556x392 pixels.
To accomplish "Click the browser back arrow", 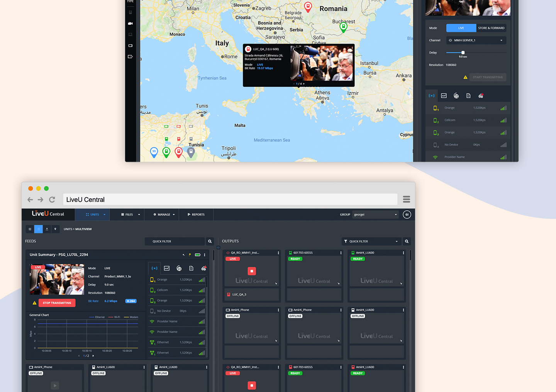I will pos(30,199).
